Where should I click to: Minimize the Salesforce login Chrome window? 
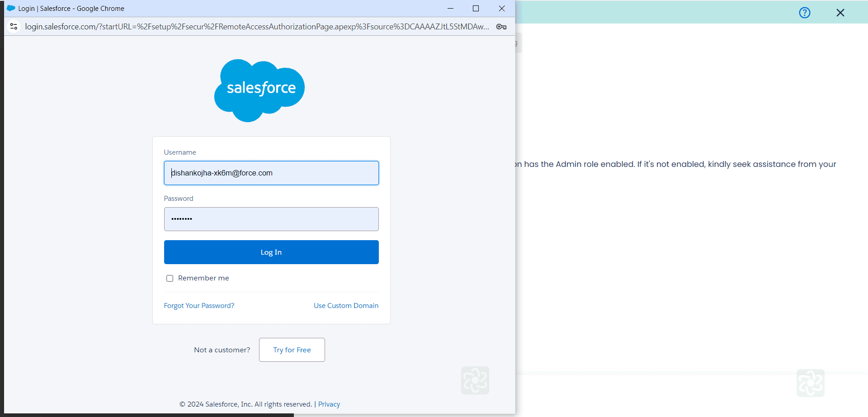pos(450,8)
